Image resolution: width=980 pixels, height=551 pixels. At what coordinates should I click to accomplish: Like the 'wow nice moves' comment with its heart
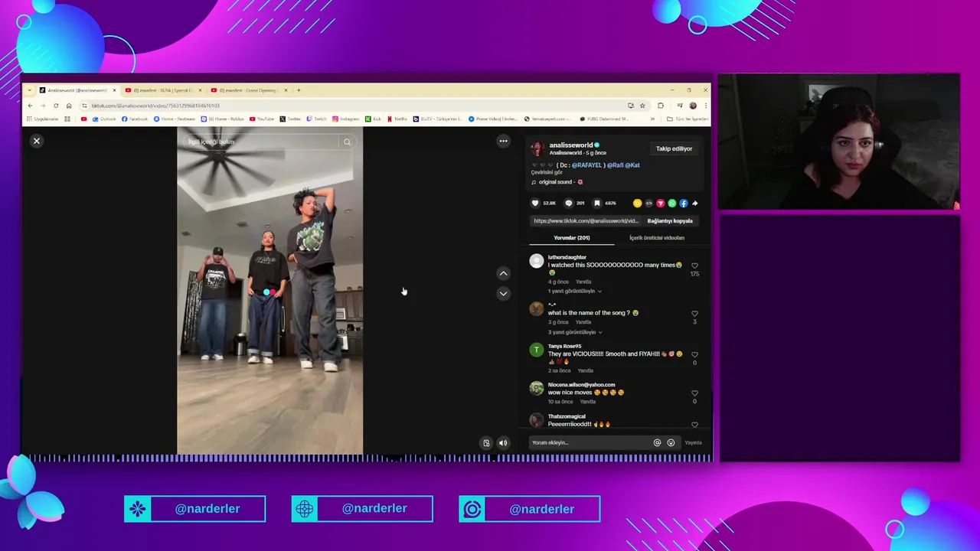coord(694,393)
